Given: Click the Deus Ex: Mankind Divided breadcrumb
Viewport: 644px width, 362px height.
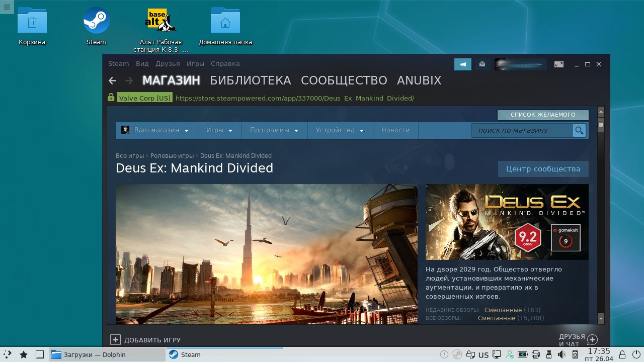Looking at the screenshot, I should (236, 156).
